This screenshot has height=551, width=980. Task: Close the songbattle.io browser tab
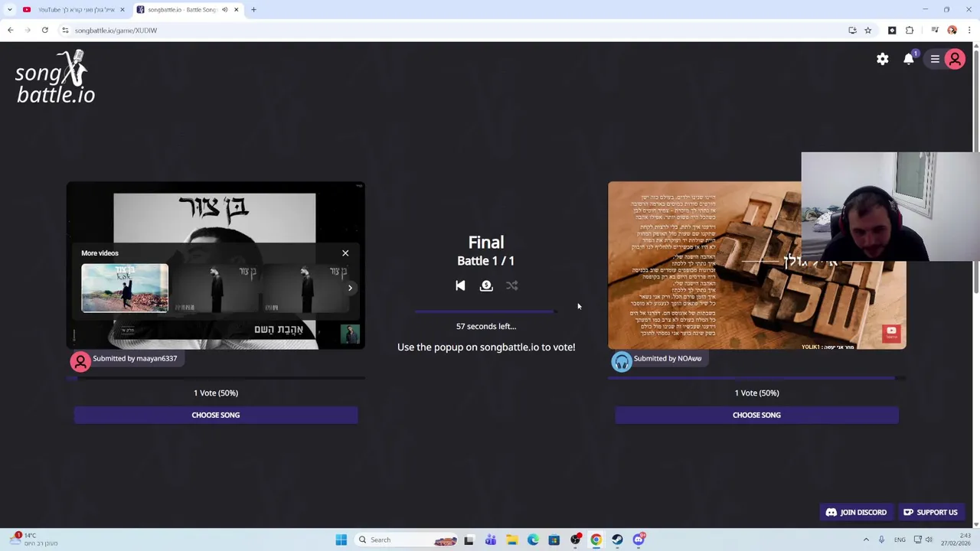point(236,9)
